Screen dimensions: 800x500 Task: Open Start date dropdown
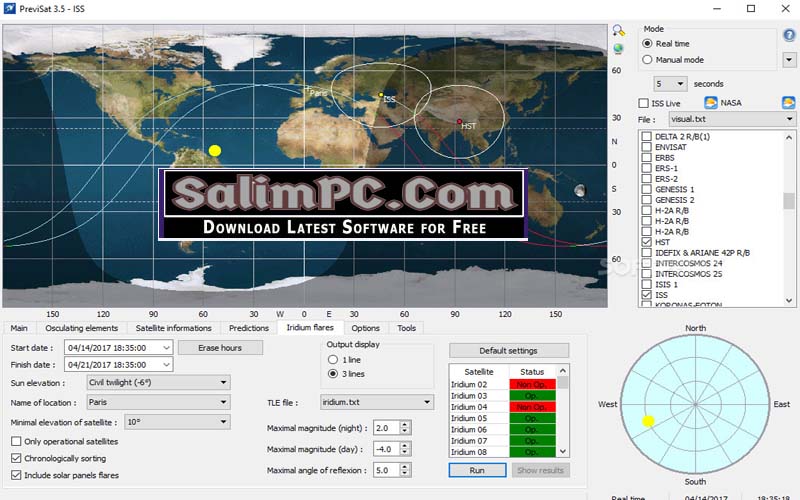click(x=166, y=348)
